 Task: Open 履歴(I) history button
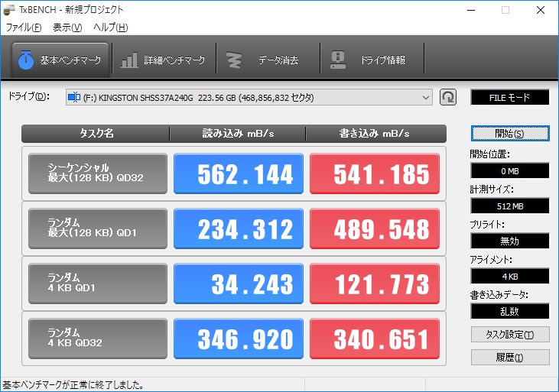point(510,357)
